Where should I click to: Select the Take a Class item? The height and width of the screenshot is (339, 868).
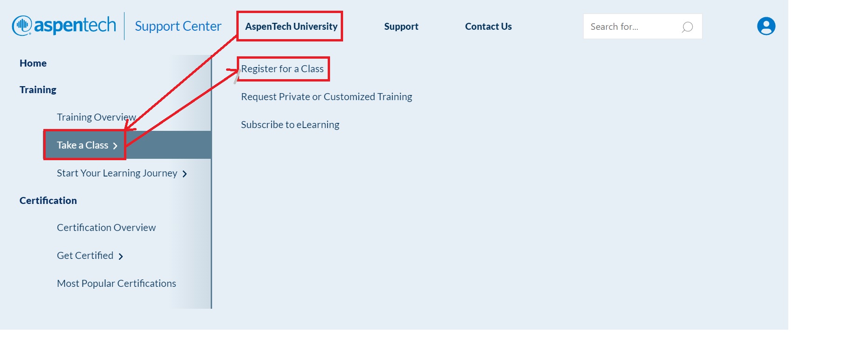[83, 145]
